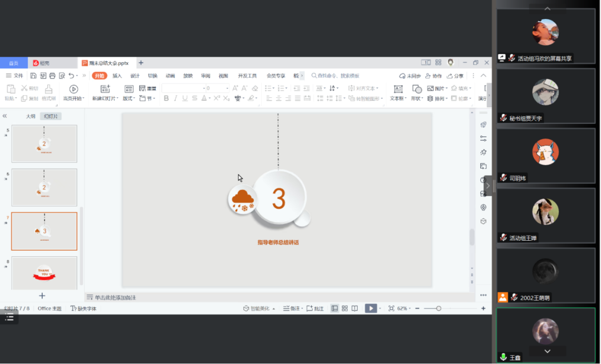
Task: Click the 缺失字体 missing fonts button
Action: click(83, 308)
